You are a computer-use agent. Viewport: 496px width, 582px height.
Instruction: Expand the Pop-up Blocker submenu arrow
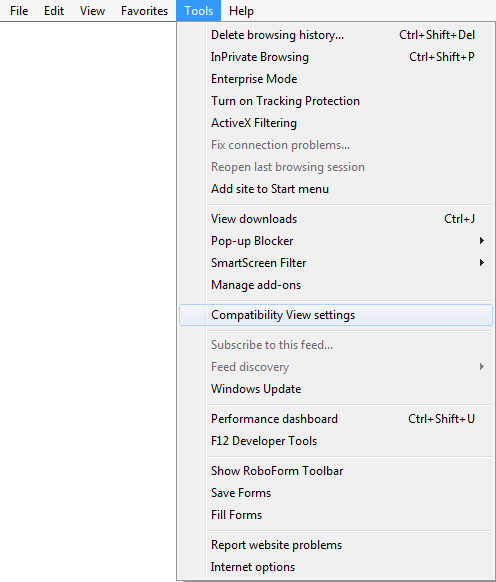[482, 241]
